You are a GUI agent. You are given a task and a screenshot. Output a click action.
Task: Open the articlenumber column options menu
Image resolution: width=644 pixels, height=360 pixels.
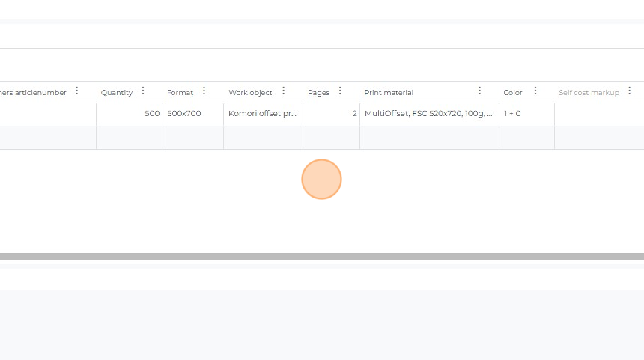(76, 91)
